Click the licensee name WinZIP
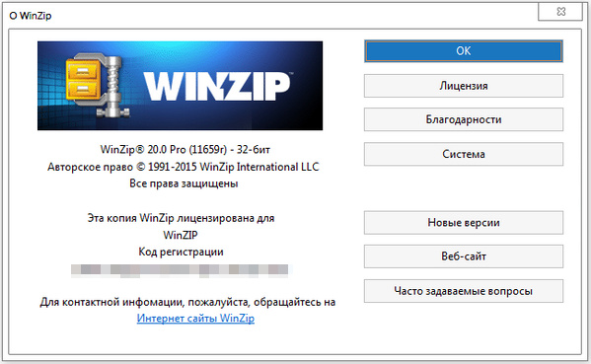591x364 pixels. 181,235
